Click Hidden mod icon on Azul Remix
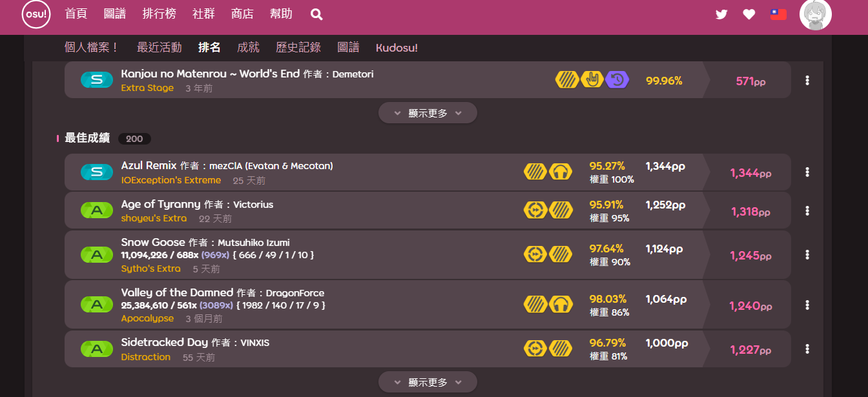This screenshot has height=397, width=868. pyautogui.click(x=535, y=172)
